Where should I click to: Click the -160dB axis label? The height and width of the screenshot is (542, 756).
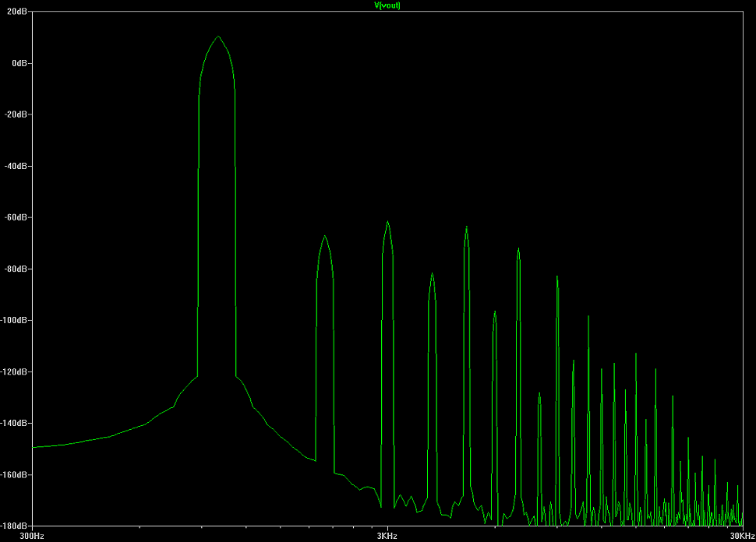click(x=14, y=474)
